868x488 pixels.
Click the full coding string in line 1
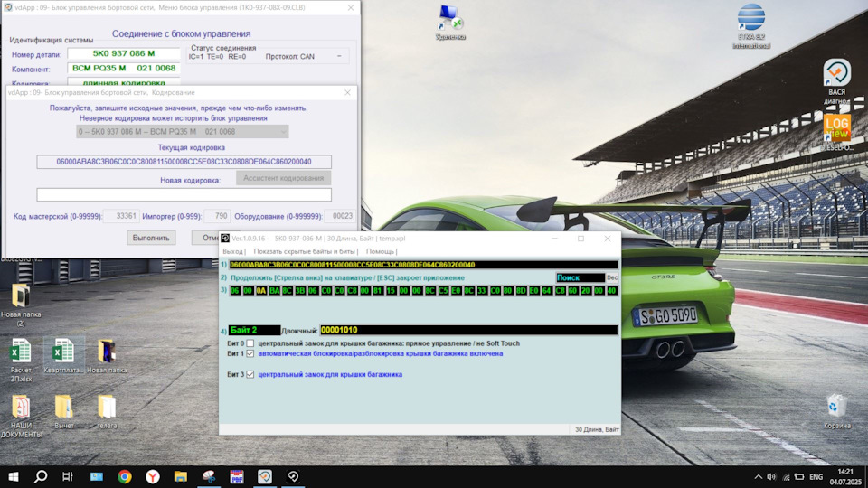coord(423,265)
